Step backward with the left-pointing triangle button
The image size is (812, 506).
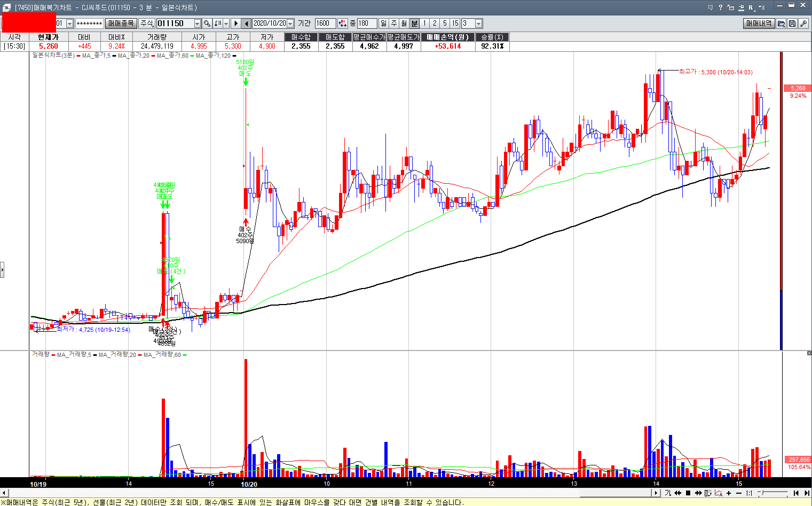pyautogui.click(x=246, y=24)
